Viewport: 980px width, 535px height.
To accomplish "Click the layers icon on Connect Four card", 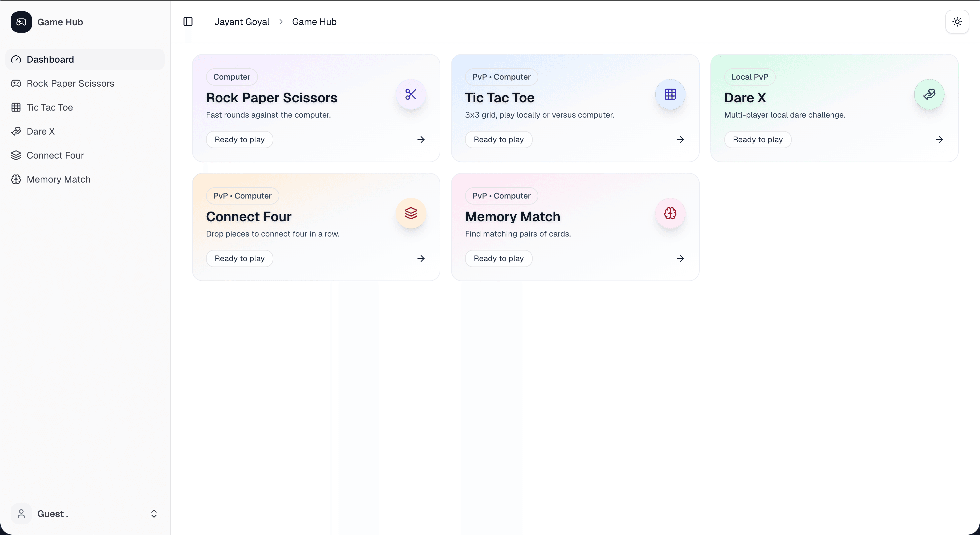I will coord(410,213).
